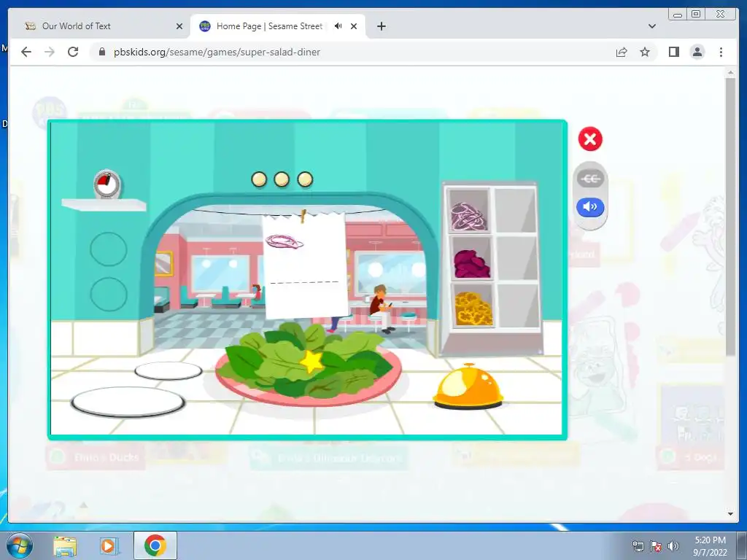This screenshot has width=747, height=560.
Task: Bookmark this page with the star
Action: [x=645, y=52]
